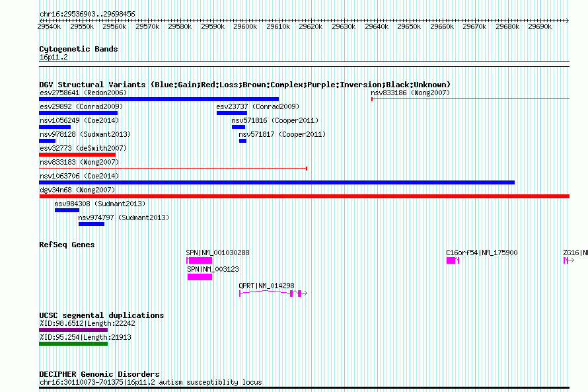Viewport: 588px width, 392px height.
Task: Open the nsv833186 (Wong2007) label
Action: 410,93
